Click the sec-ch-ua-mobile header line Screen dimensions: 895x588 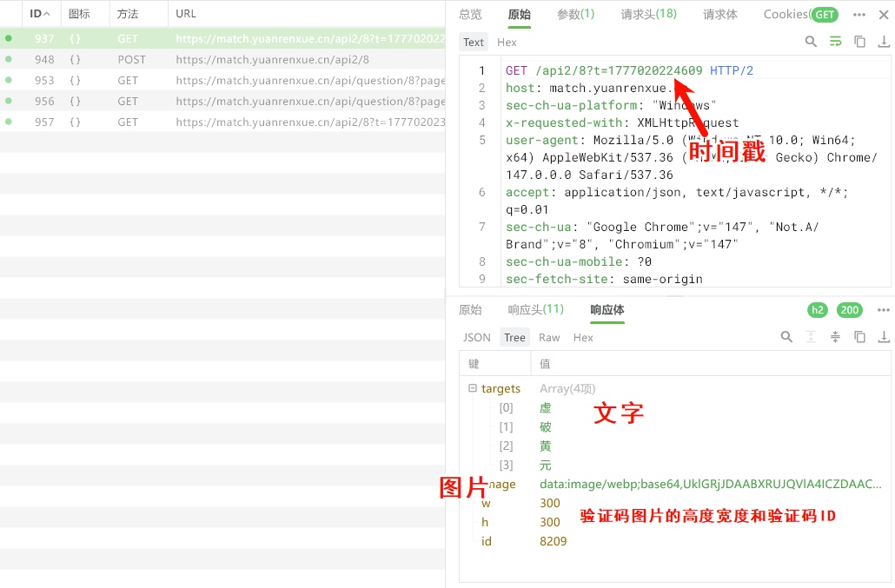578,261
